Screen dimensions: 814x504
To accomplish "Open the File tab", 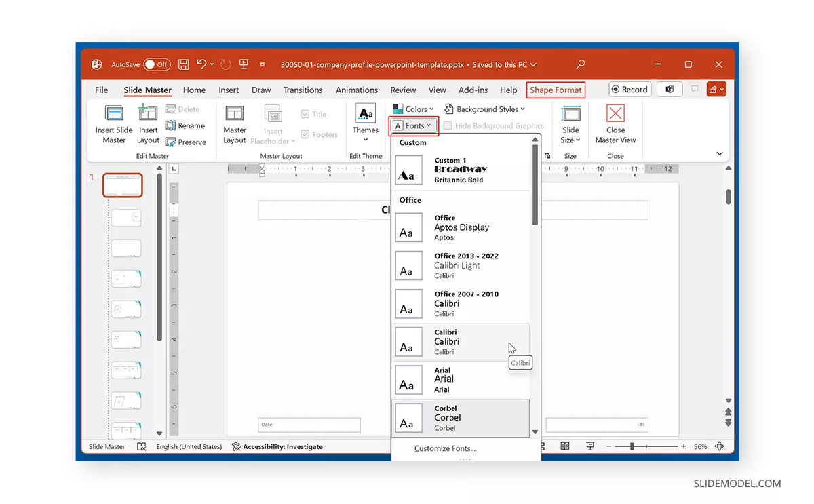I will click(101, 90).
